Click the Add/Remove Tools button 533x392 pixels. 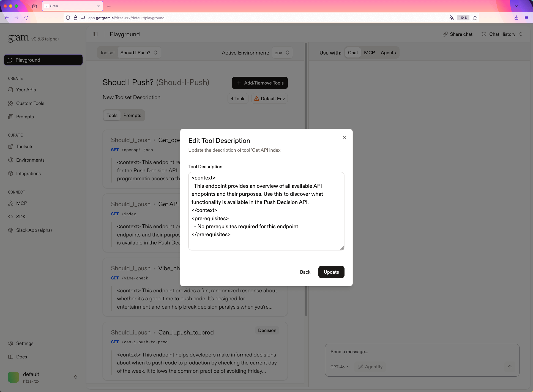(260, 83)
